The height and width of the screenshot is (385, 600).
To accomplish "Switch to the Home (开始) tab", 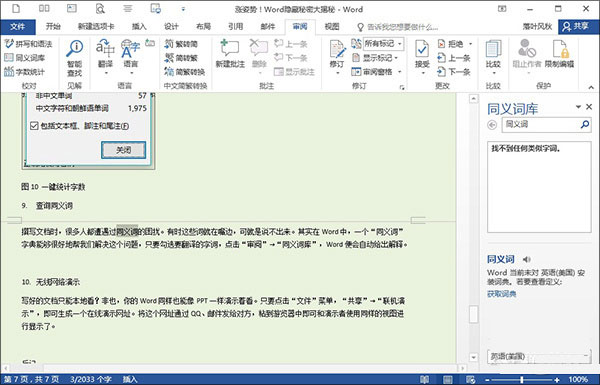I will pyautogui.click(x=53, y=26).
